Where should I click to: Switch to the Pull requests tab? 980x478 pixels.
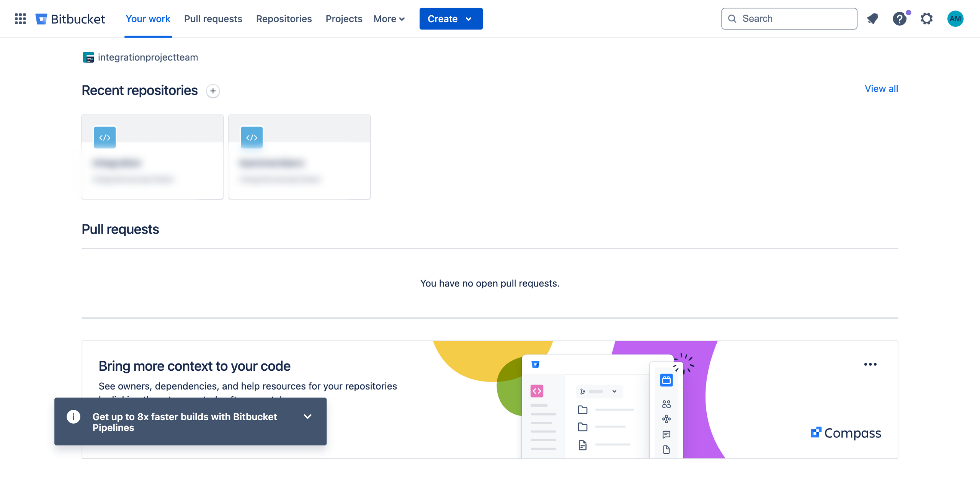(213, 19)
